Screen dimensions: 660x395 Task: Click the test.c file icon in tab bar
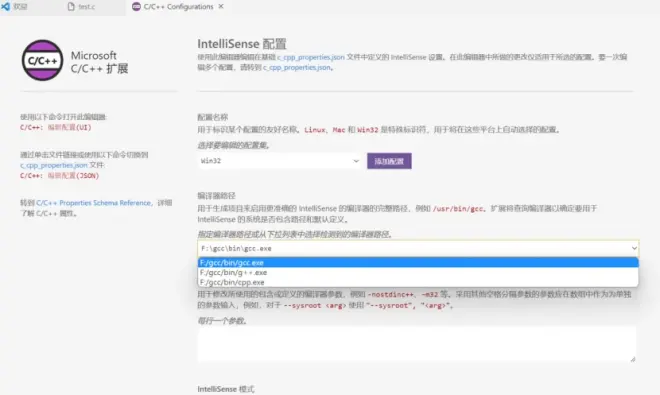71,7
